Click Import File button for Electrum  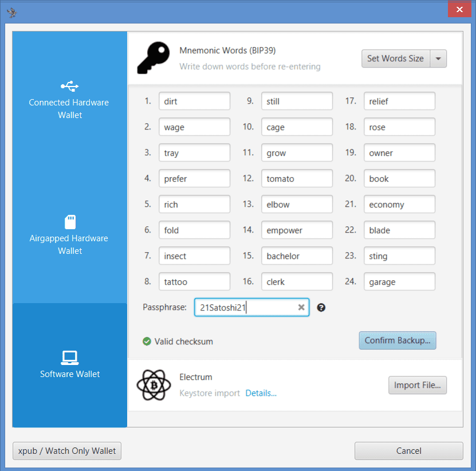click(418, 385)
